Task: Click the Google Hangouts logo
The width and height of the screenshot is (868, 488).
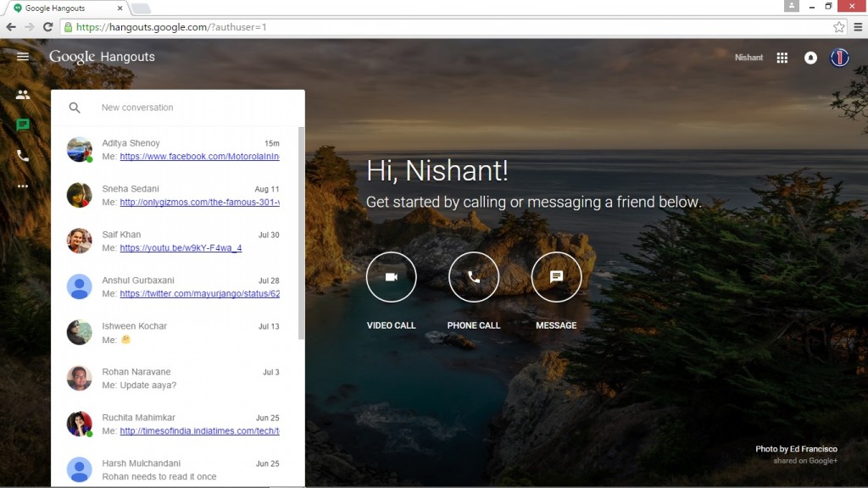Action: (102, 57)
